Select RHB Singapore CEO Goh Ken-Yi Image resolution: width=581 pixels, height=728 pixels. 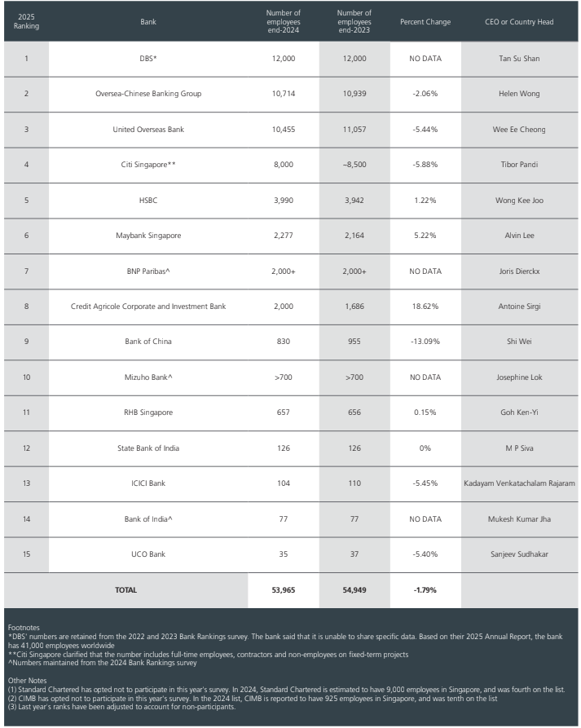(x=519, y=413)
